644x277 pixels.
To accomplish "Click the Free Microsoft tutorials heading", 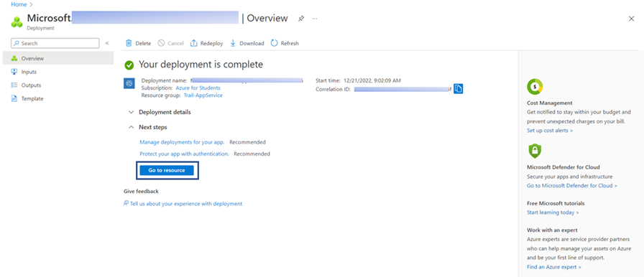I will [556, 203].
